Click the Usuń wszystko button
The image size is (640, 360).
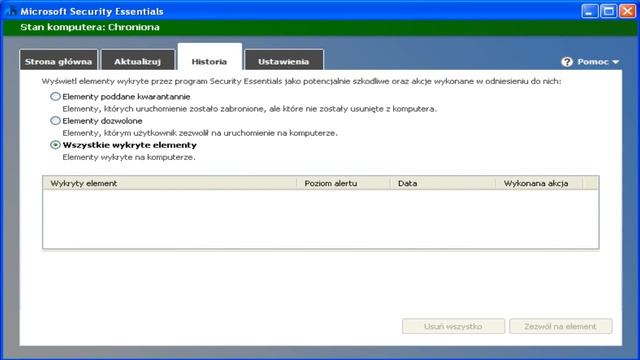(453, 326)
